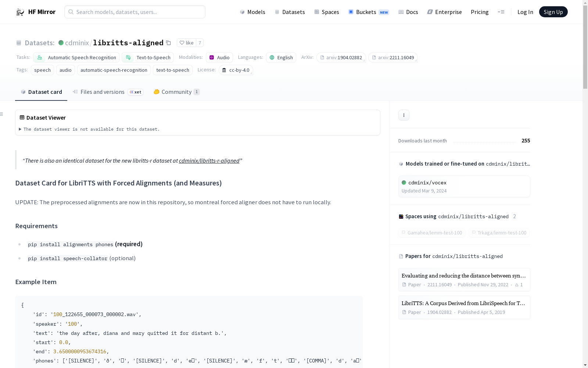Click the like count number 7
Viewport: 588px width, 368px height.
(x=200, y=43)
